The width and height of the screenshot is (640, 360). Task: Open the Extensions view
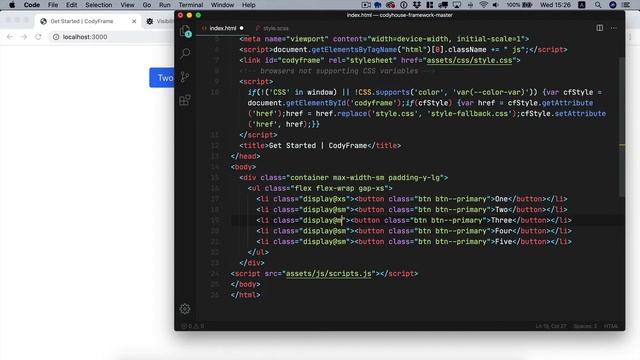[185, 100]
